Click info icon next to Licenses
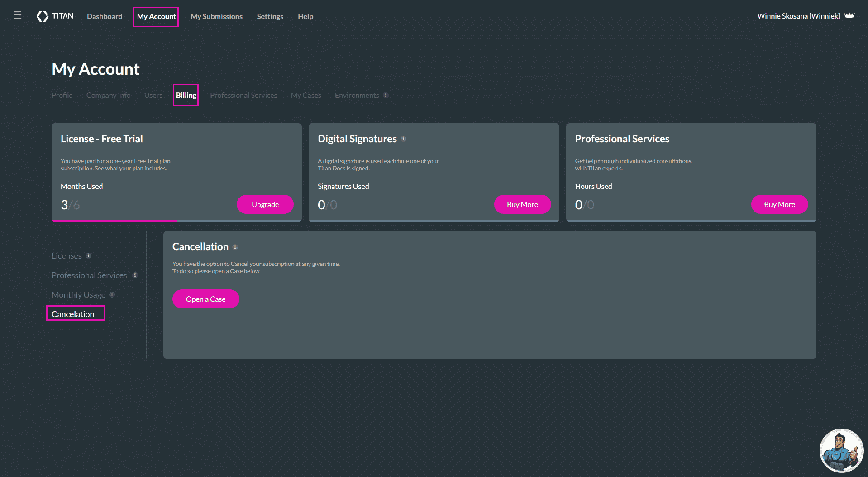The width and height of the screenshot is (868, 477). pos(89,255)
